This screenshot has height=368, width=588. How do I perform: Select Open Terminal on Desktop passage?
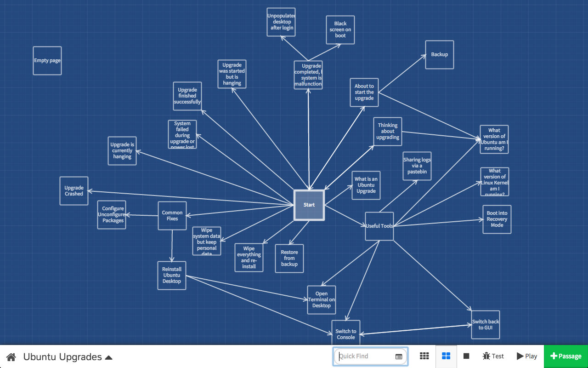(322, 300)
